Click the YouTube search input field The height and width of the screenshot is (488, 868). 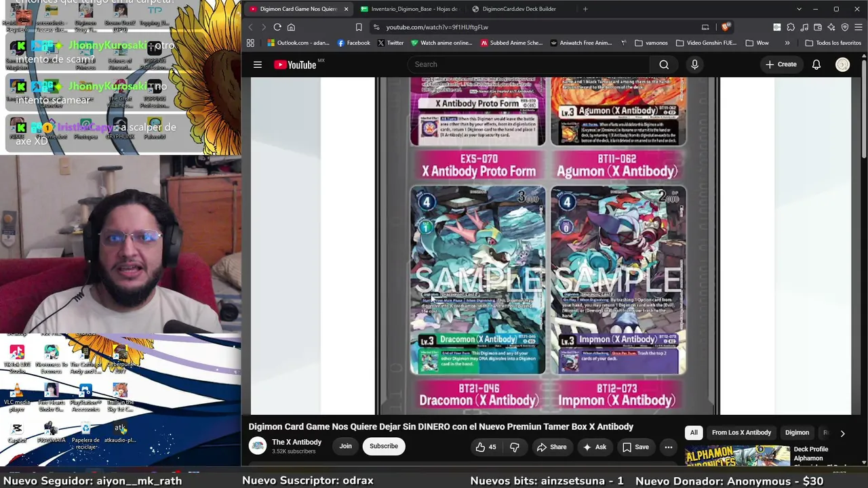click(x=528, y=64)
